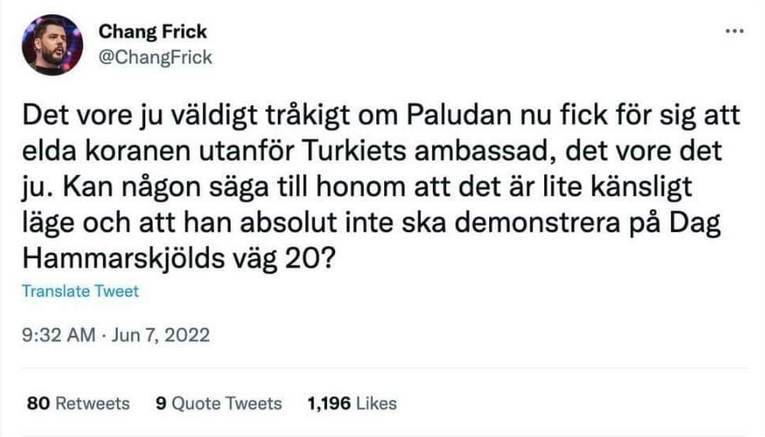
Task: Click the Translate Tweet link
Action: tap(80, 292)
